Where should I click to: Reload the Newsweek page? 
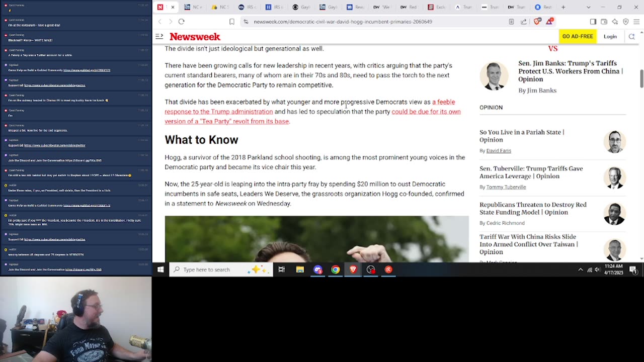(x=182, y=22)
